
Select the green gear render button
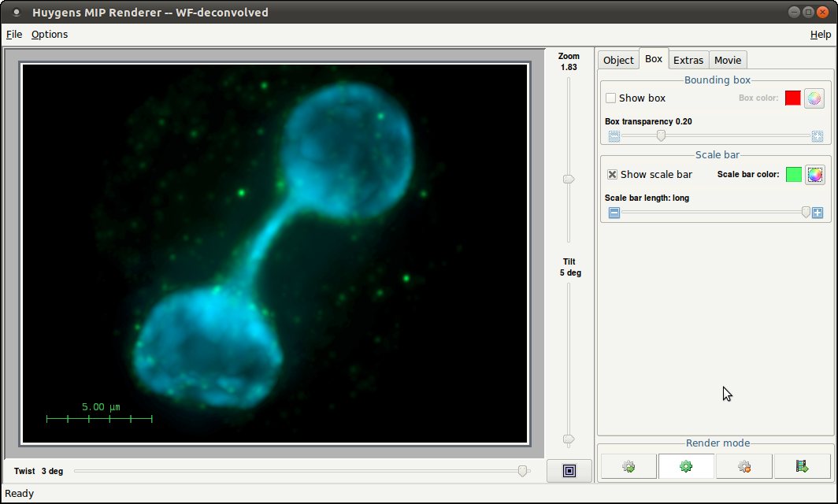(x=686, y=466)
